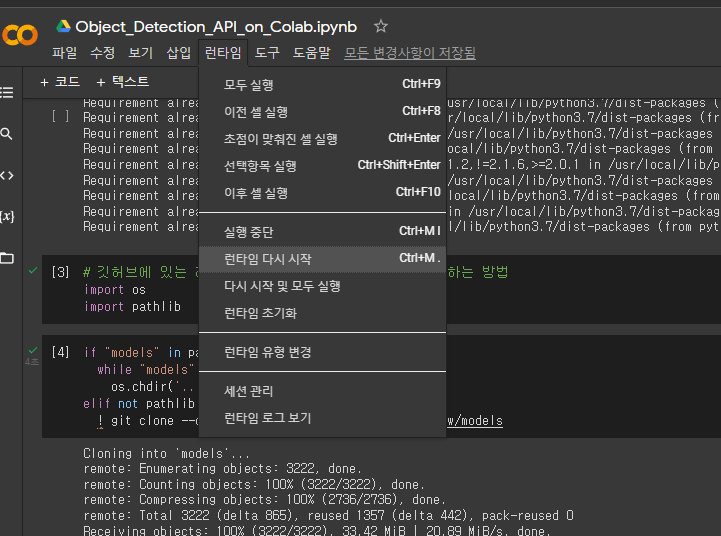Image resolution: width=721 pixels, height=536 pixels.
Task: Open the files folder sidebar icon
Action: [x=7, y=258]
